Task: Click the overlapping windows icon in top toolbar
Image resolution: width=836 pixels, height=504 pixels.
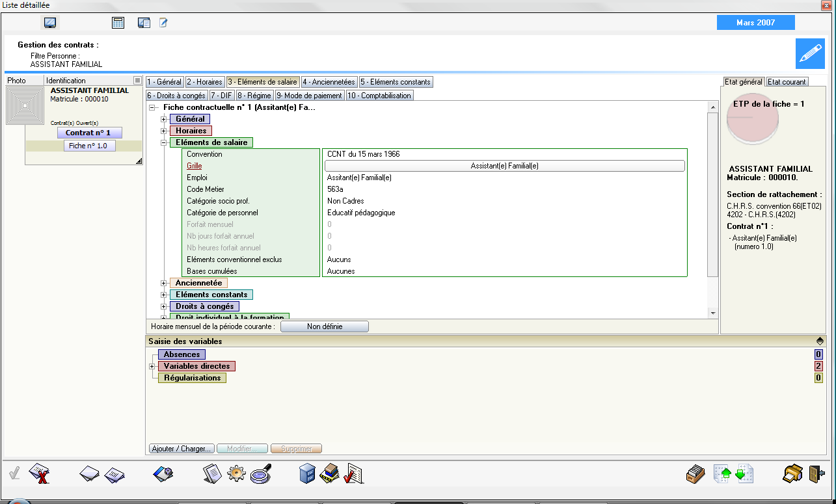Action: (x=144, y=23)
